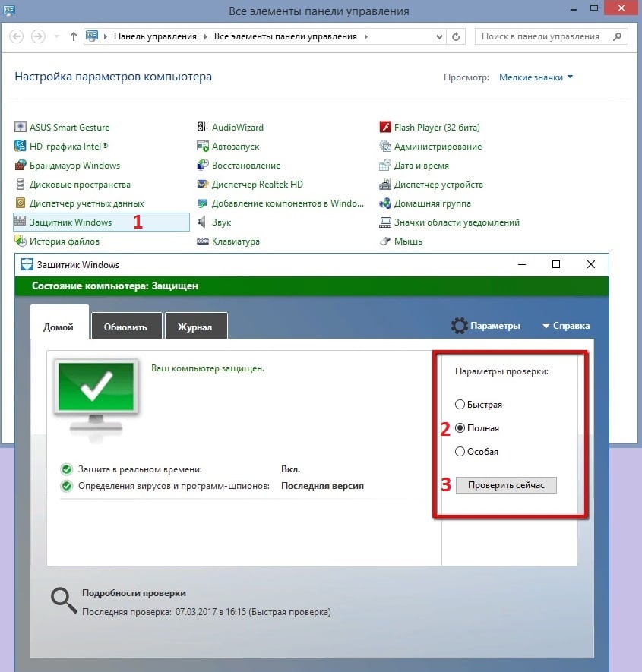Expand the Справка dropdown menu

566,326
